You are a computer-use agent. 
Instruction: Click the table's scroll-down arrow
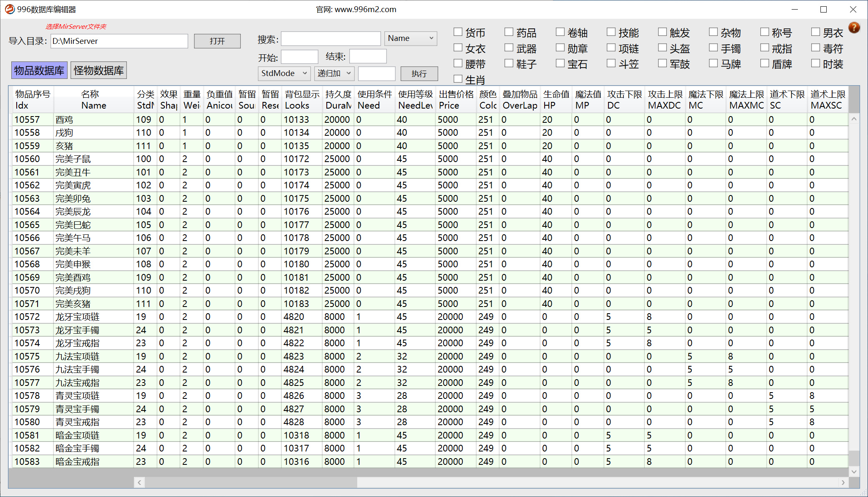pos(854,472)
